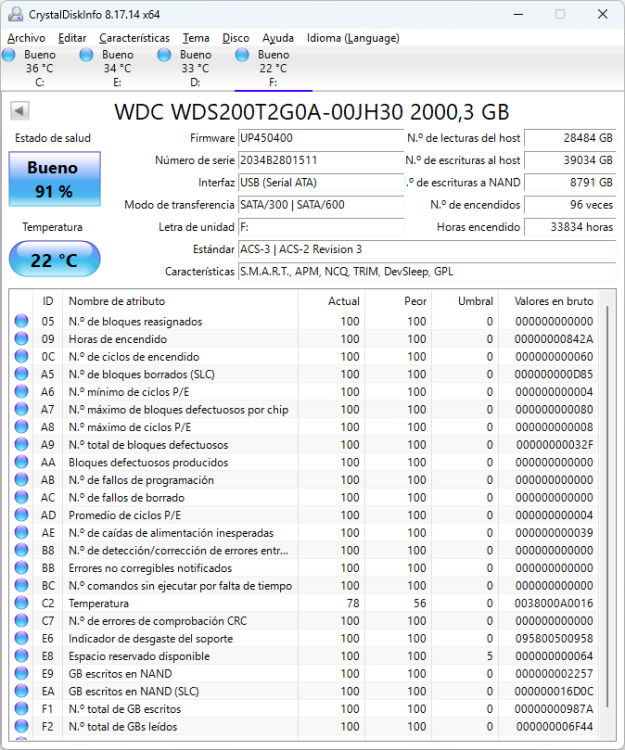Click status orb for attribute A6 row

tap(22, 392)
